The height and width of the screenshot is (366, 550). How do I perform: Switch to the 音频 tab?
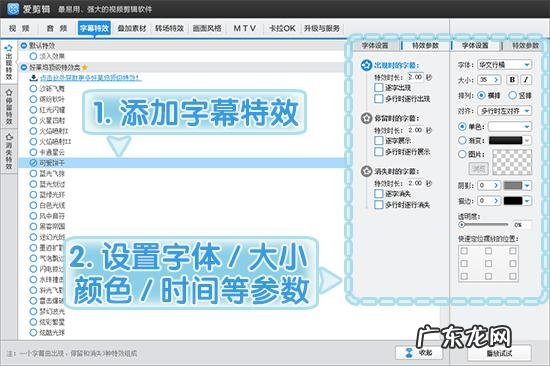point(57,28)
